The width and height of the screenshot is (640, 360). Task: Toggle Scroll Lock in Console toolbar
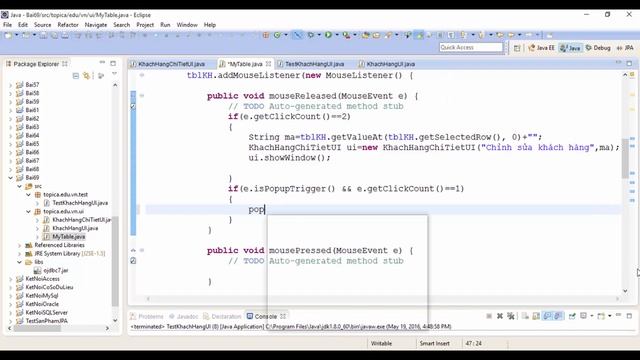click(536, 316)
